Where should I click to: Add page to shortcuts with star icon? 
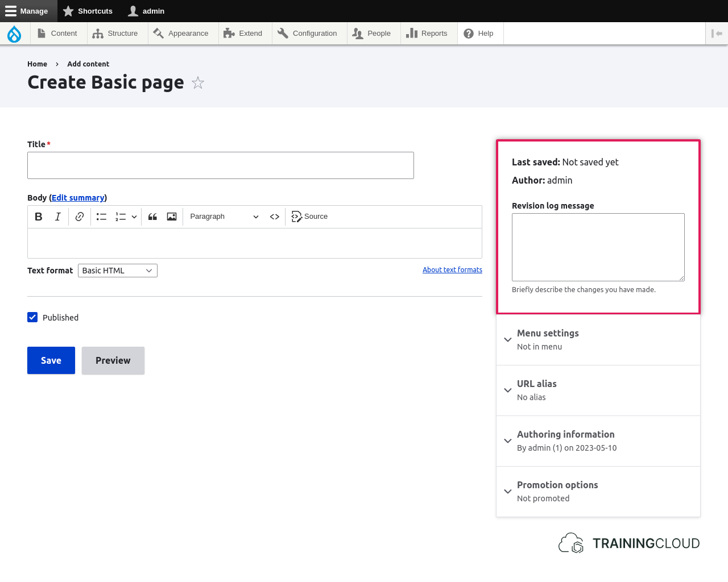(x=197, y=83)
